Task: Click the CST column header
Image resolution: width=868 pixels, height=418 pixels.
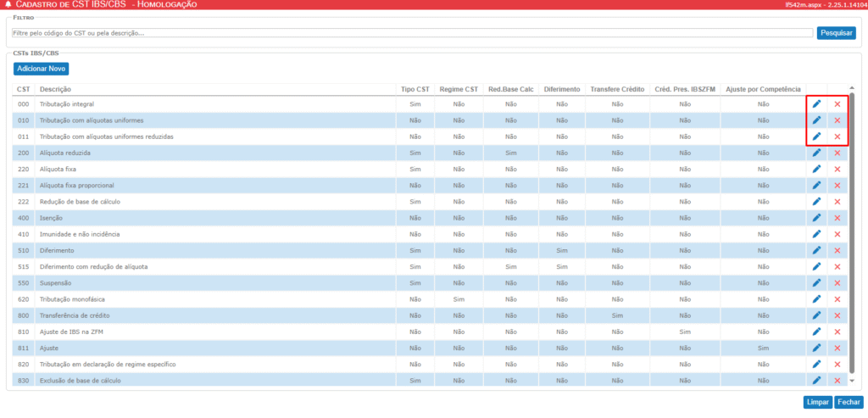Action: click(24, 89)
